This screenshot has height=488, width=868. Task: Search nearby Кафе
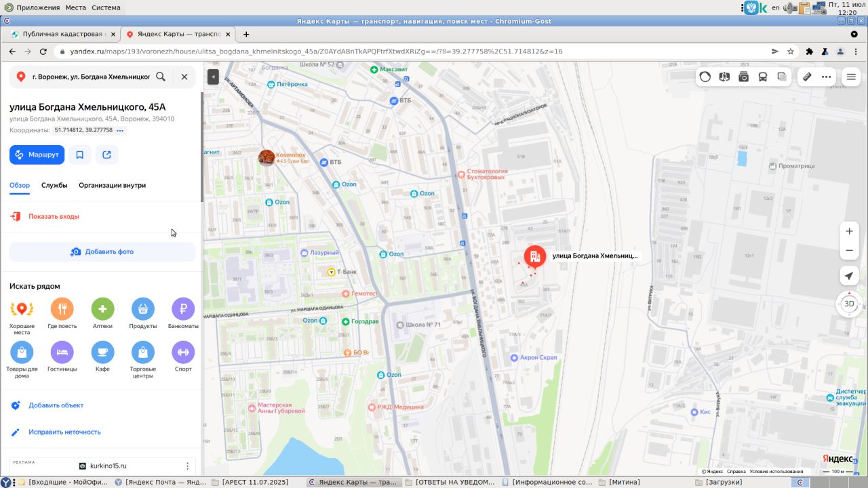[102, 352]
